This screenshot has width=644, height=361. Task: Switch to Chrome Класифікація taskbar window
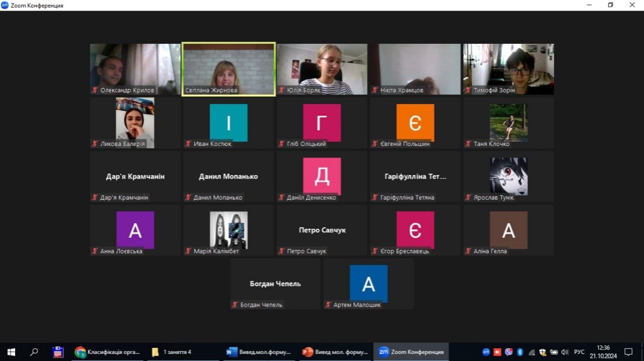[108, 352]
